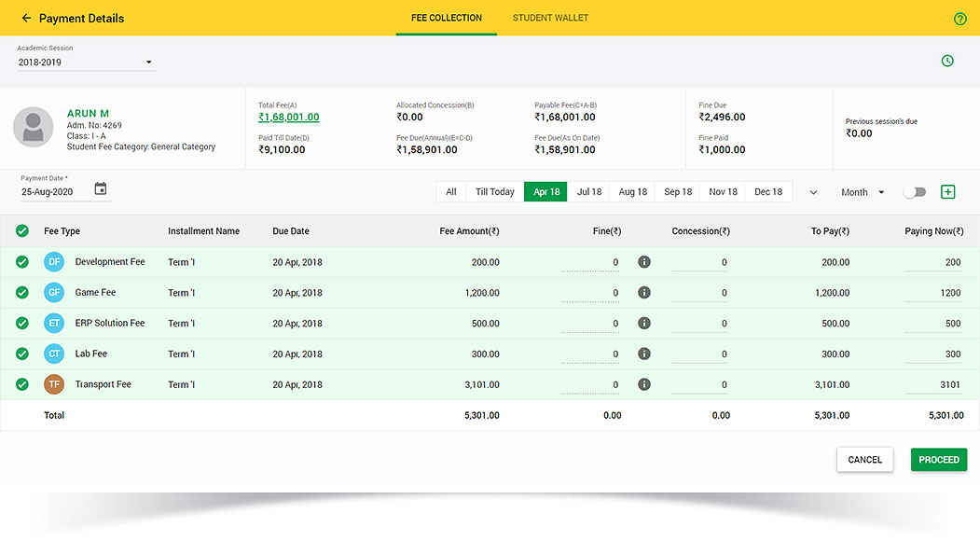Click the Proceed button
Screen dimensions: 980x541
point(938,460)
